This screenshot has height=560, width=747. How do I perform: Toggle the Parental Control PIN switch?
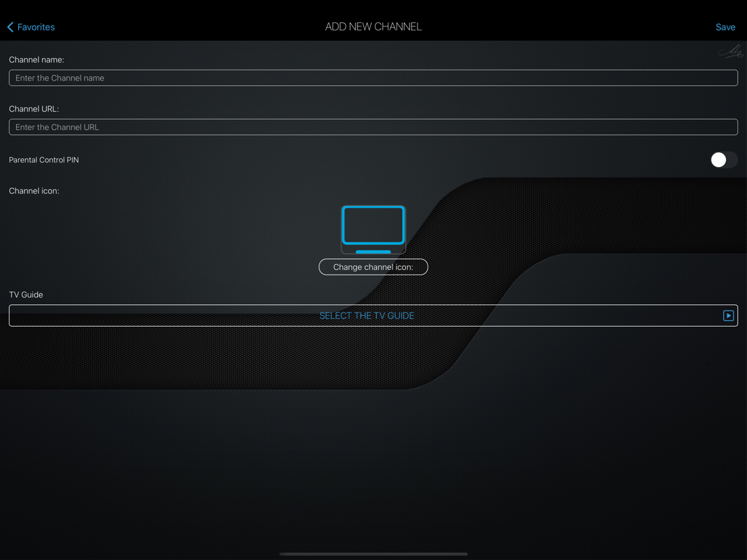coord(724,160)
